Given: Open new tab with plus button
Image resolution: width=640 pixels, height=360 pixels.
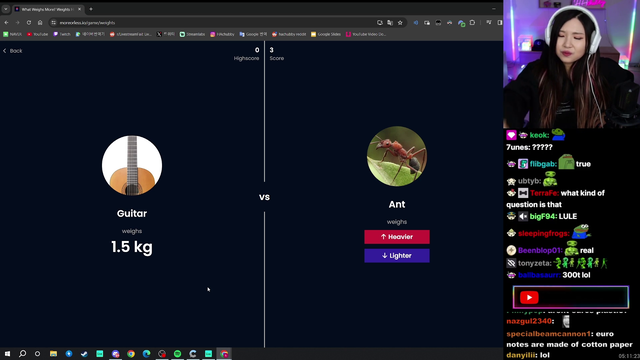Looking at the screenshot, I should 91,9.
